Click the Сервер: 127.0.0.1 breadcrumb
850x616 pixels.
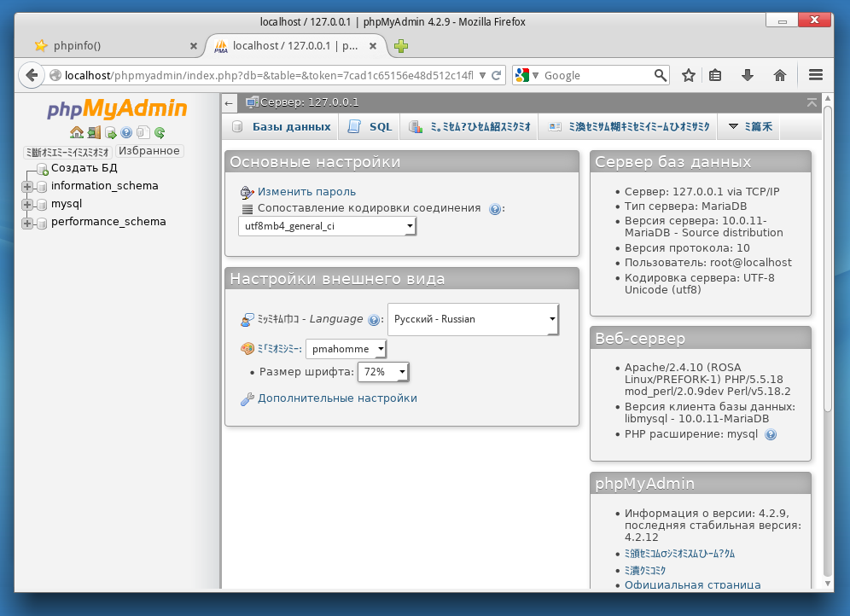309,102
